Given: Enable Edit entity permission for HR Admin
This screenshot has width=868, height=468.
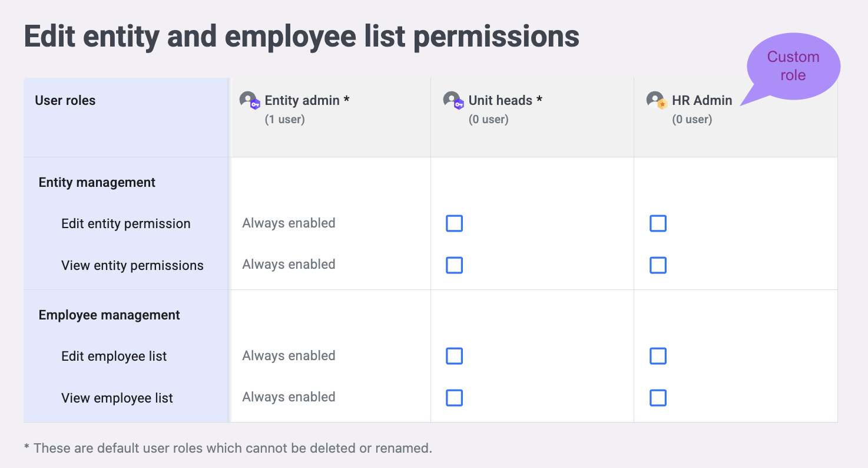Looking at the screenshot, I should coord(658,223).
